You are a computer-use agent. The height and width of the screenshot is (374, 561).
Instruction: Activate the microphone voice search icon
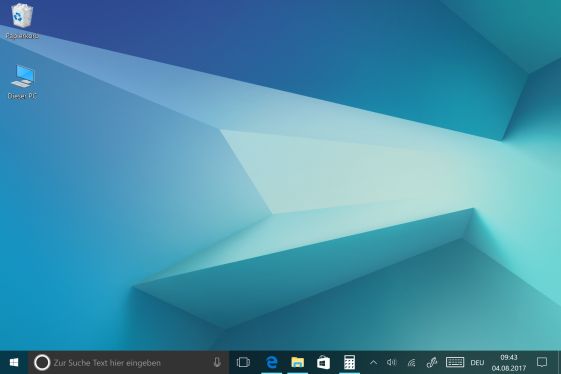pyautogui.click(x=217, y=363)
